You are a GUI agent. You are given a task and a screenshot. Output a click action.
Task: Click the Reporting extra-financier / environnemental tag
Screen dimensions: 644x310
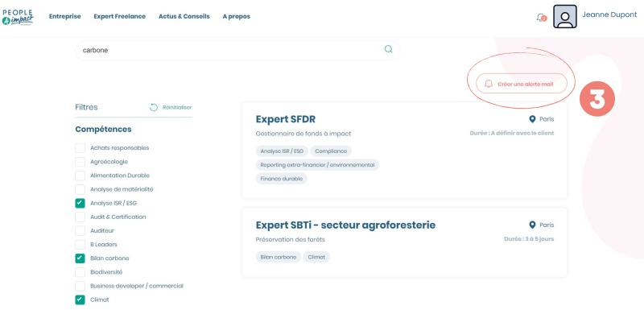317,165
